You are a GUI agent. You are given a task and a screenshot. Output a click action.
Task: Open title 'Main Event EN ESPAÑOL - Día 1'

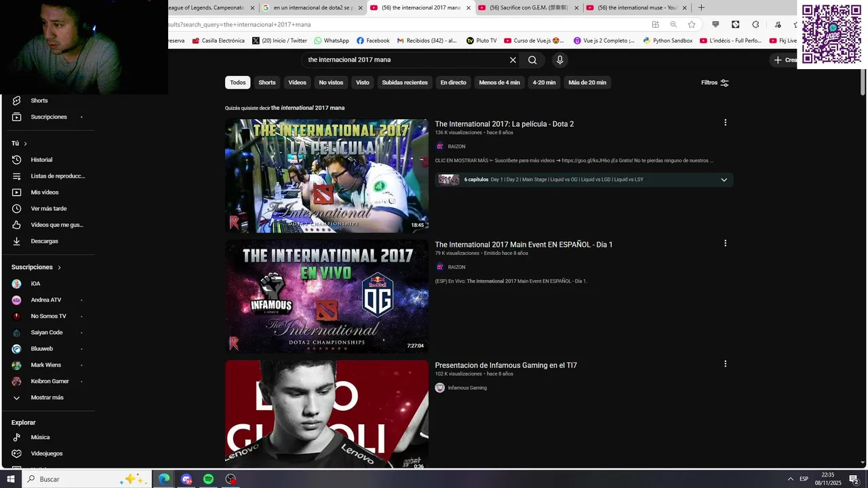[x=524, y=245]
